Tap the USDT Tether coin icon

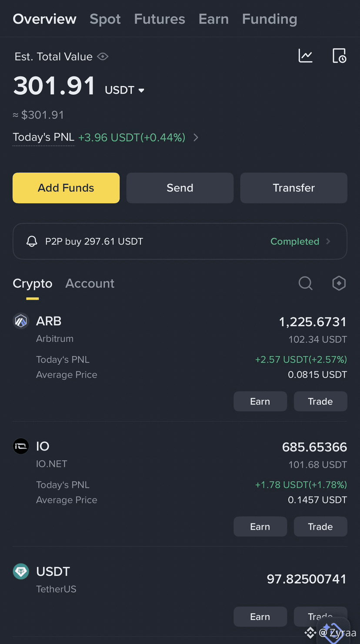click(21, 571)
